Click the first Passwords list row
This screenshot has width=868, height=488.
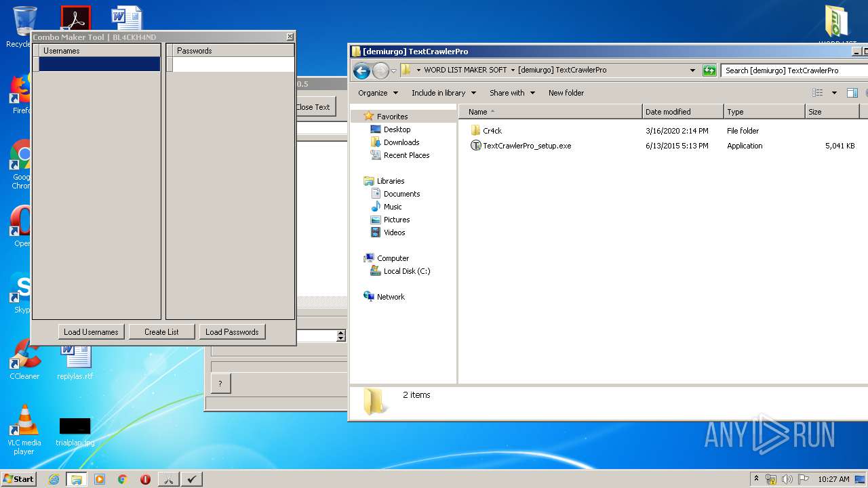[x=234, y=64]
